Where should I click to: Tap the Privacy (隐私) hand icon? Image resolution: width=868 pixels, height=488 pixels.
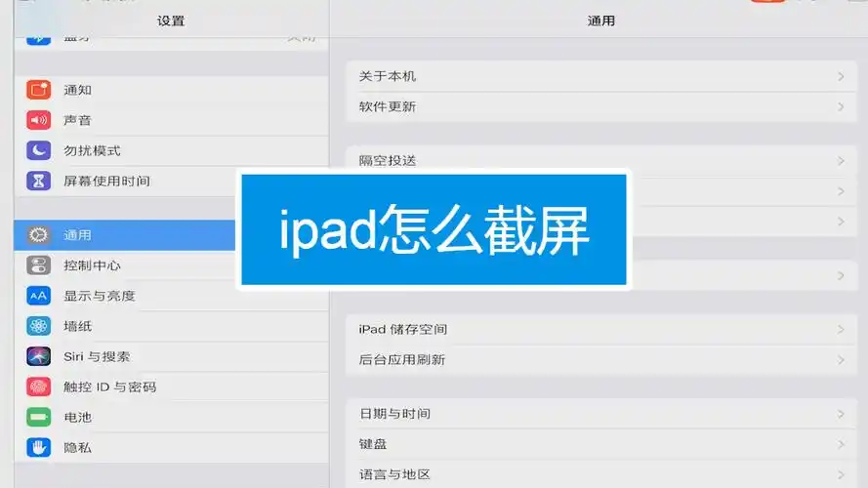(x=38, y=448)
